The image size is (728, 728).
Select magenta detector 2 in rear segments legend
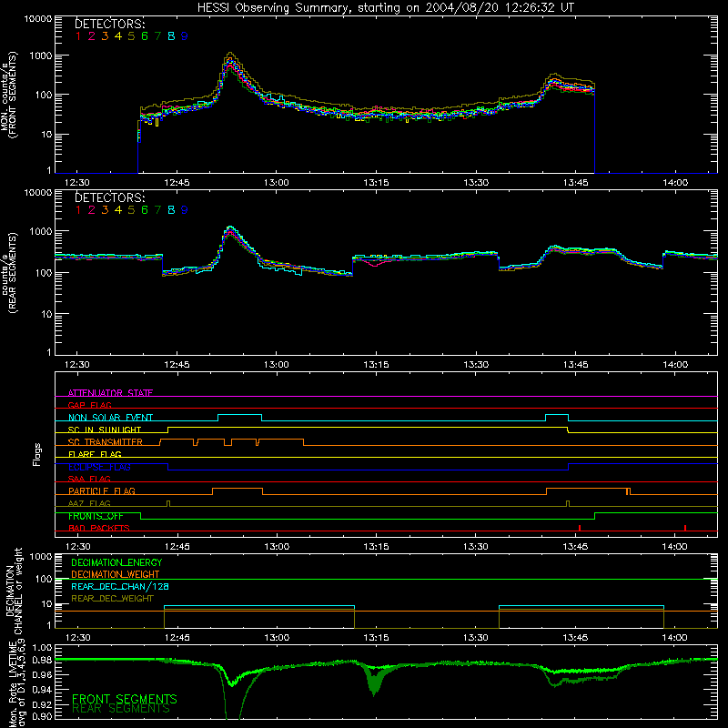pyautogui.click(x=92, y=210)
